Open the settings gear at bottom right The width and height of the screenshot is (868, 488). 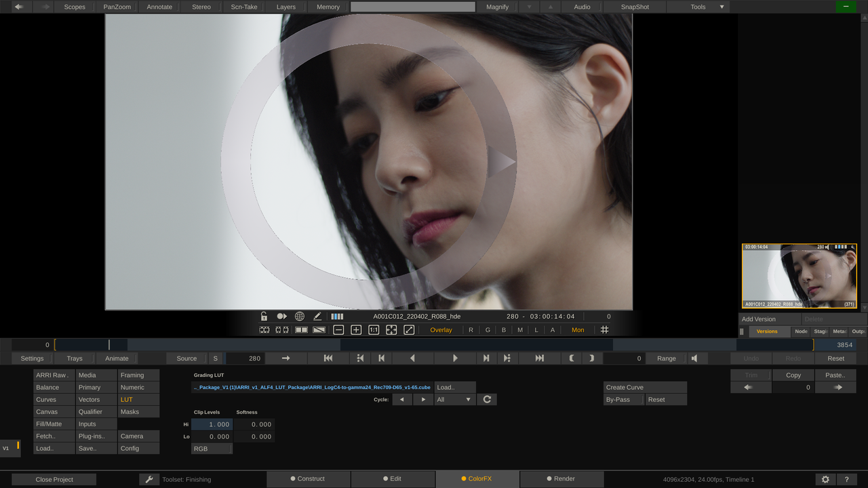pyautogui.click(x=825, y=479)
